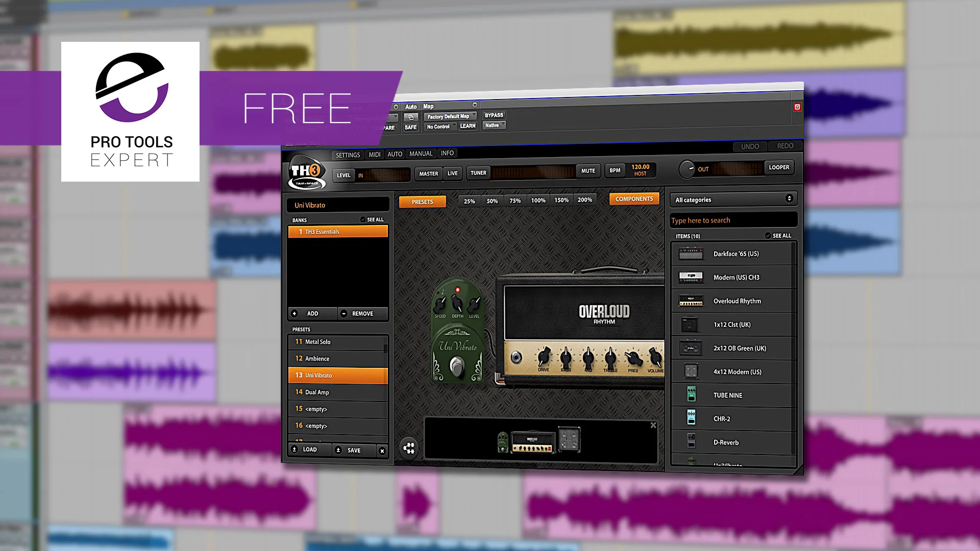Screen dimensions: 980x551
Task: Open the No Control dropdown
Action: 440,127
